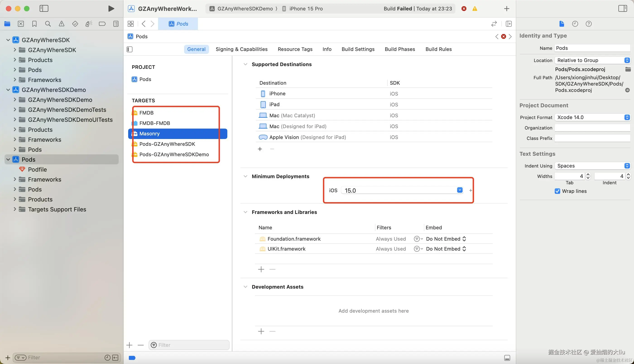The image size is (634, 364).
Task: Increase the Tab width stepper
Action: [588, 175]
